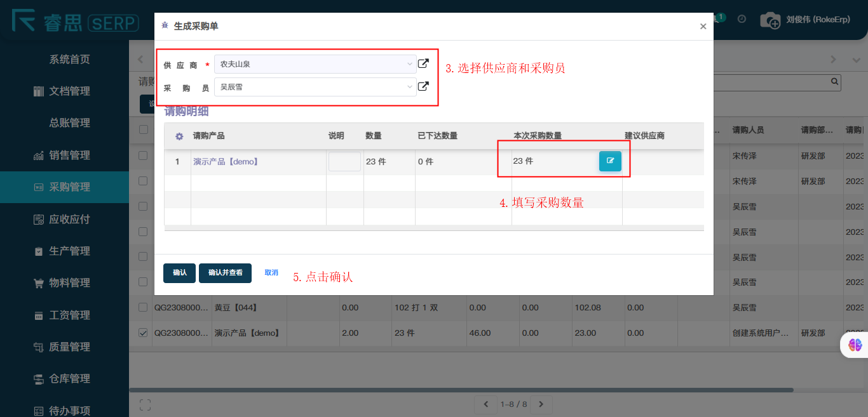Open supplier 农夫山泉 external link icon
The image size is (868, 417).
423,63
